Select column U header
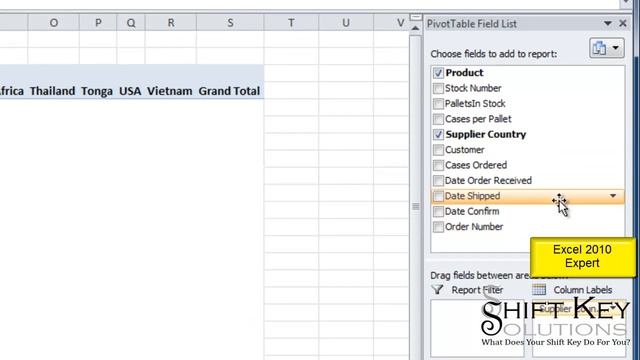 tap(346, 23)
